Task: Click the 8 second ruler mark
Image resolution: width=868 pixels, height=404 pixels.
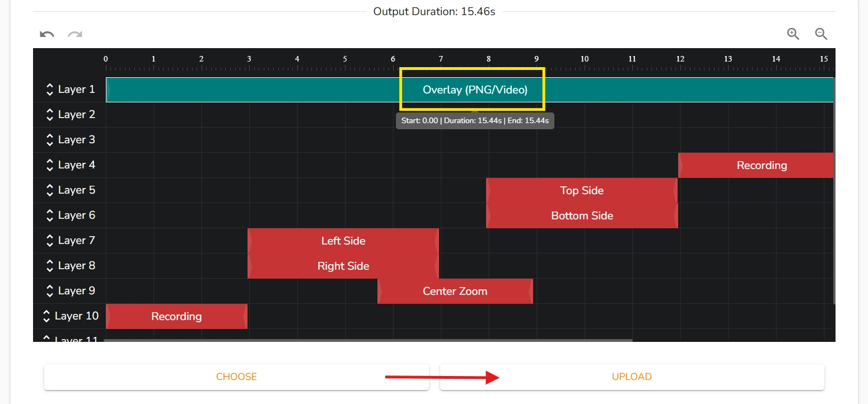Action: (x=489, y=59)
